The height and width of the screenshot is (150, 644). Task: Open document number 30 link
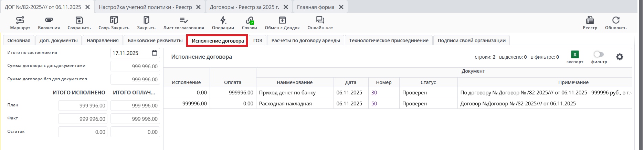(x=374, y=92)
